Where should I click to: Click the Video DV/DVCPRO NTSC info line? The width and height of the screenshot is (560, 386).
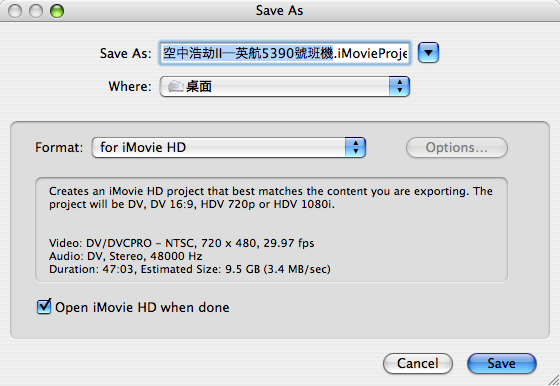181,243
